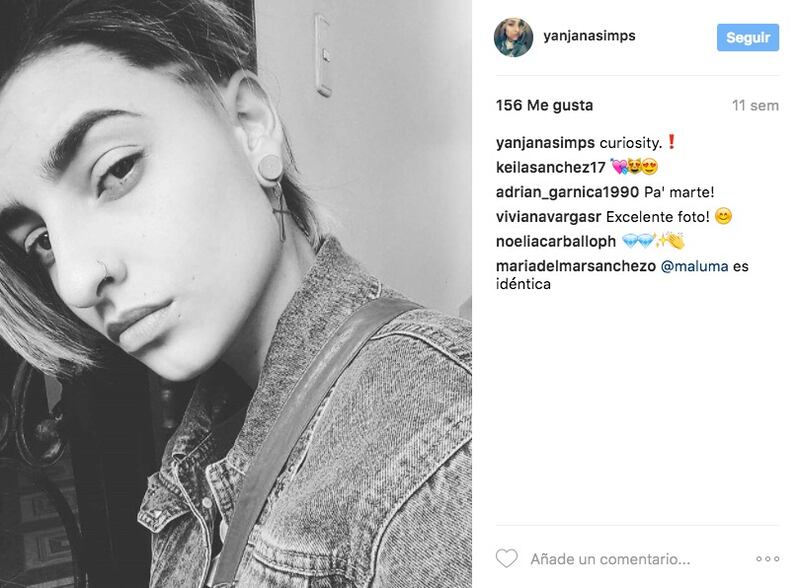Open mariadelmarsanchezo commenter profile
The width and height of the screenshot is (800, 588).
click(x=576, y=266)
